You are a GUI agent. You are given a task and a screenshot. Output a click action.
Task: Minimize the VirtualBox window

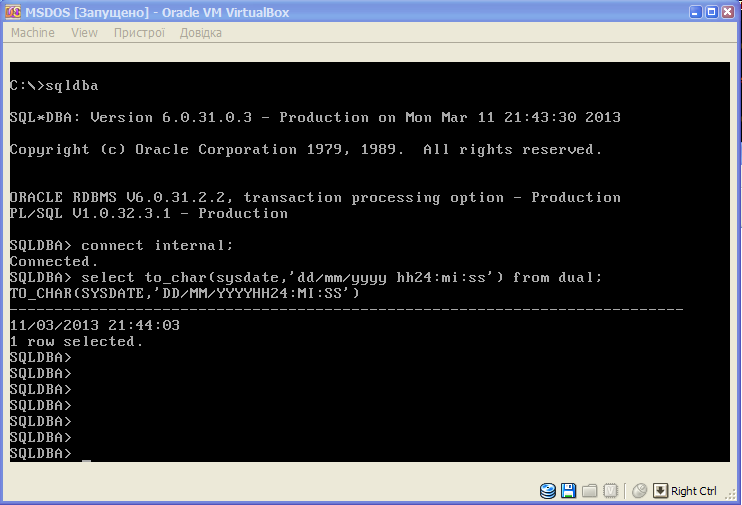tap(695, 12)
